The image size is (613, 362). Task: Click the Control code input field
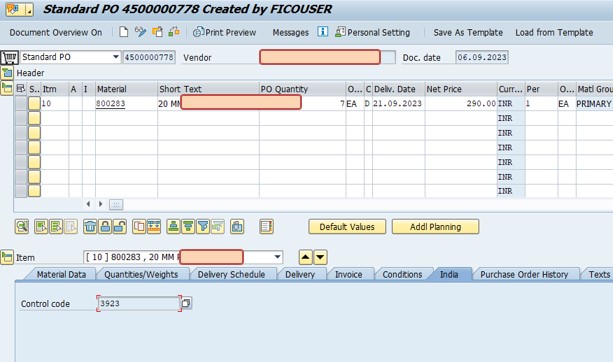click(139, 303)
